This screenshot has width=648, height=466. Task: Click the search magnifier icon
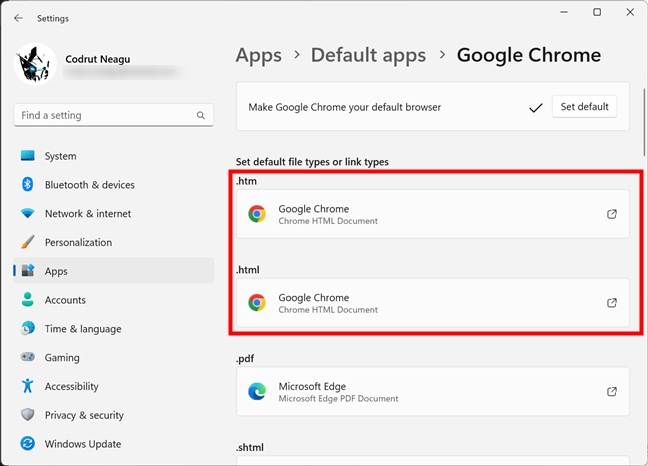(x=201, y=116)
